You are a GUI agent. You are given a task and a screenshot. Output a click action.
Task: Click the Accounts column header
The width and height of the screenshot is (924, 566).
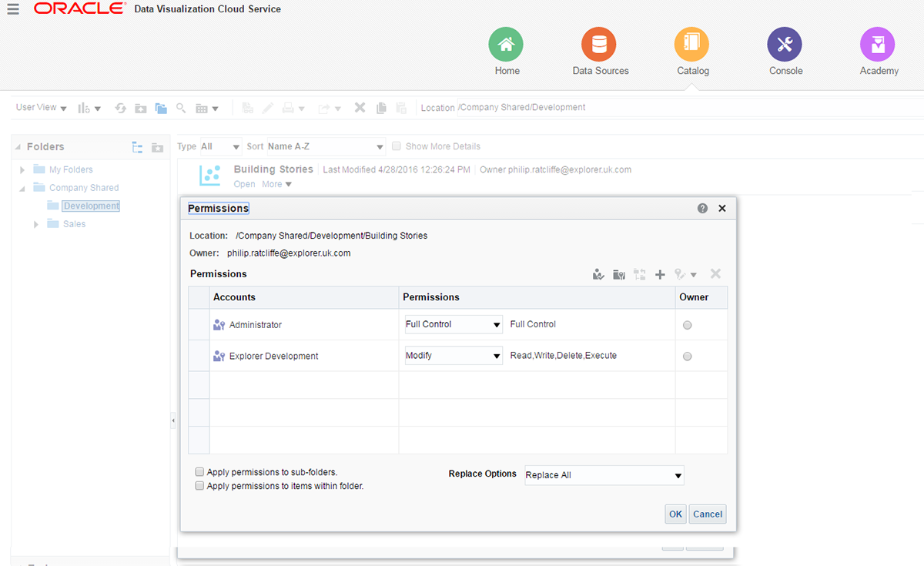tap(304, 297)
